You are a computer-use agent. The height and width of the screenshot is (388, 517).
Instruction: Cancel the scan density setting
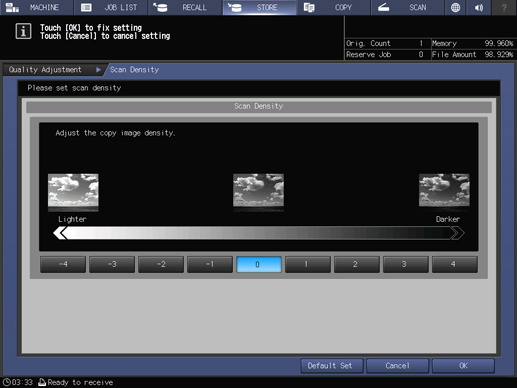pos(397,366)
